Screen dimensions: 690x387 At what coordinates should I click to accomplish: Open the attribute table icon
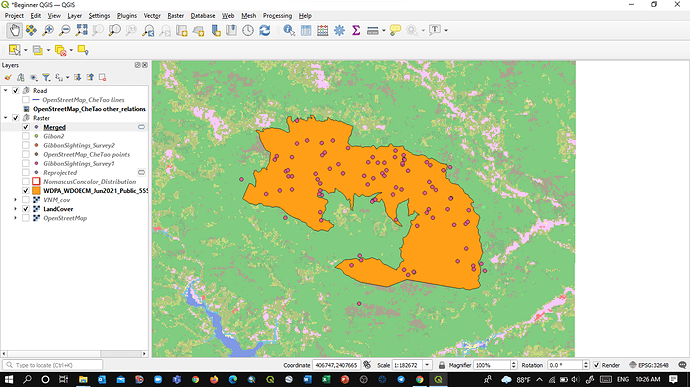pyautogui.click(x=306, y=30)
